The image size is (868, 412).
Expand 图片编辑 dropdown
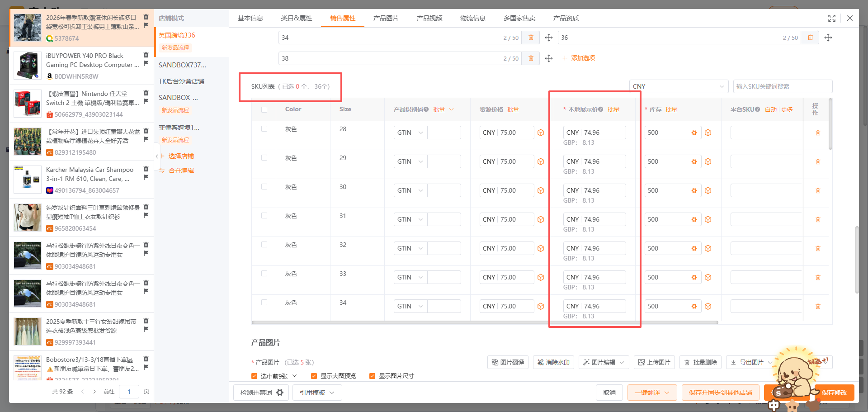[x=604, y=362]
